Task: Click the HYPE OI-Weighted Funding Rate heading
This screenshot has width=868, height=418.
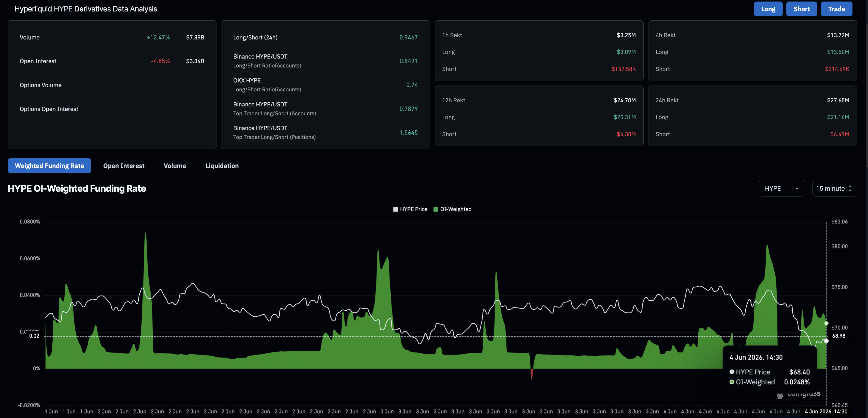Action: (77, 188)
